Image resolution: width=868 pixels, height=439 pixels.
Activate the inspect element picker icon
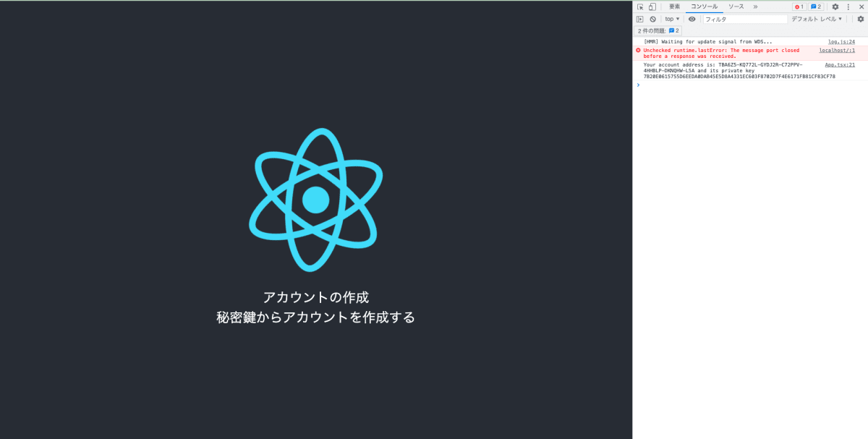(x=640, y=7)
